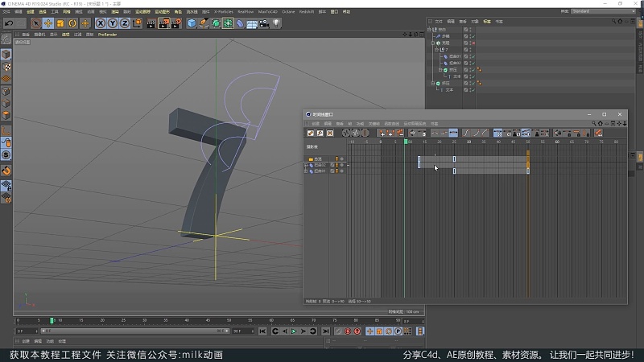Toggle the magnet snap icon in left sidebar
644x362 pixels.
coord(6,171)
